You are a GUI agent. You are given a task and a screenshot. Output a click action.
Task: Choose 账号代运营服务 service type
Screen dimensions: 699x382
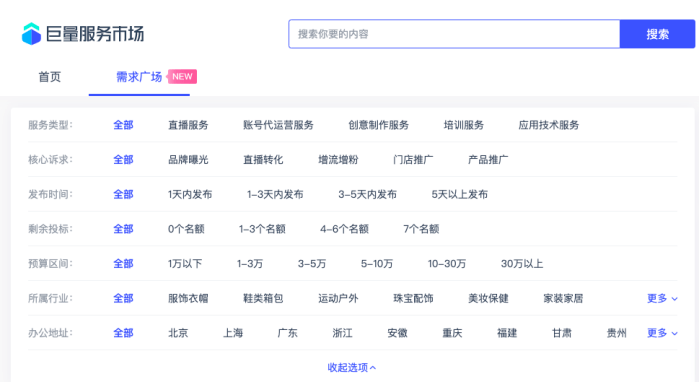point(278,125)
